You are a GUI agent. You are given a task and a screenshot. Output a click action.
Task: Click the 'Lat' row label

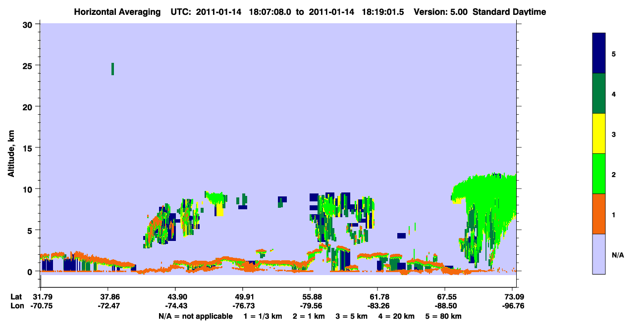[x=16, y=297]
